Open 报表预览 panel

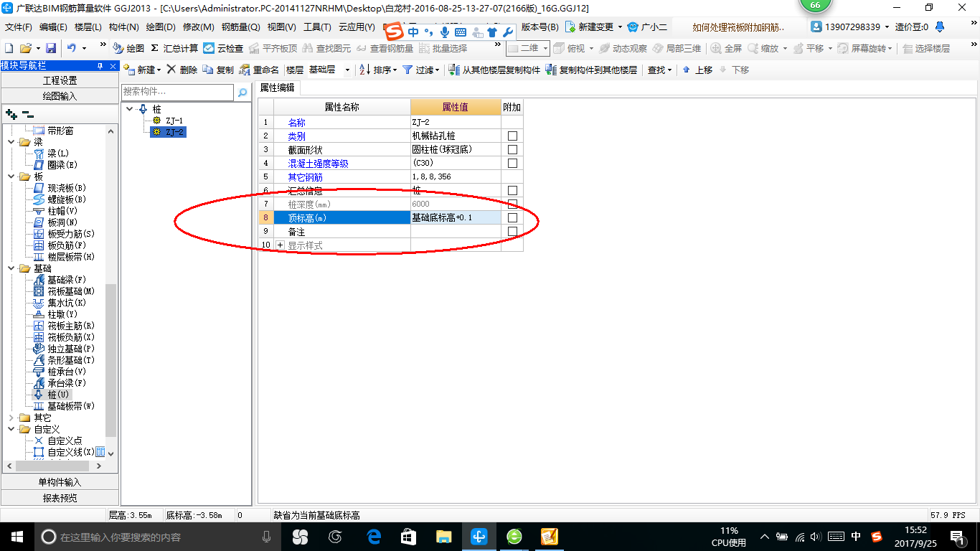pos(60,498)
